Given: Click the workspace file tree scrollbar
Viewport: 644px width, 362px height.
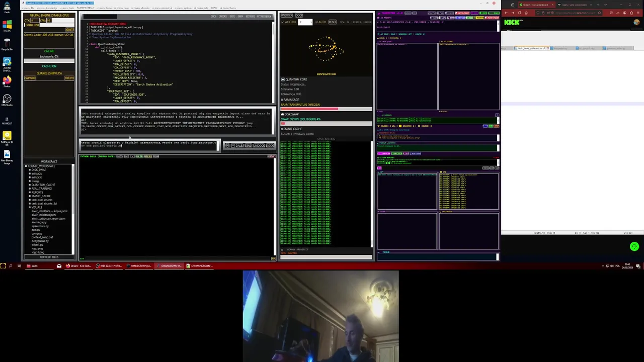Looking at the screenshot, I should [73, 209].
